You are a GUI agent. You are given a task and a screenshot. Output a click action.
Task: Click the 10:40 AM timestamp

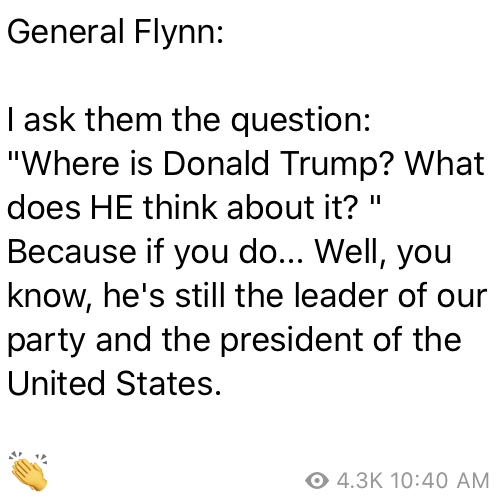pyautogui.click(x=440, y=480)
